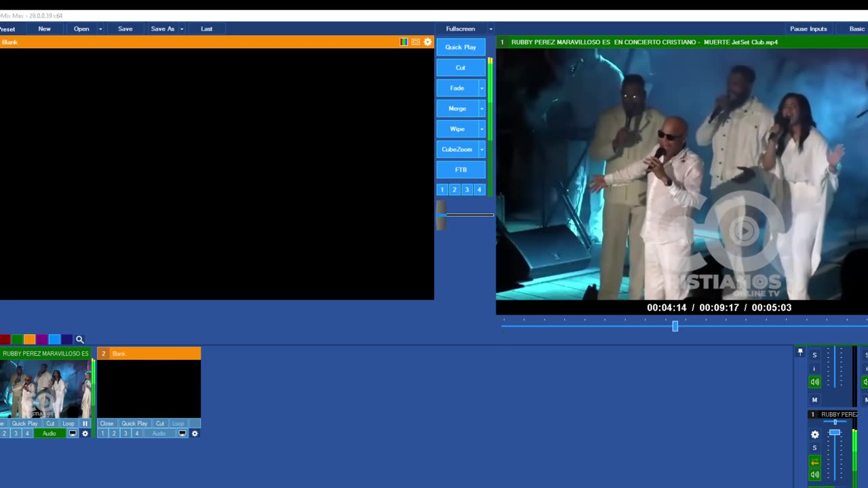The image size is (868, 488).
Task: Click overlay 3 button under FTB
Action: [467, 190]
